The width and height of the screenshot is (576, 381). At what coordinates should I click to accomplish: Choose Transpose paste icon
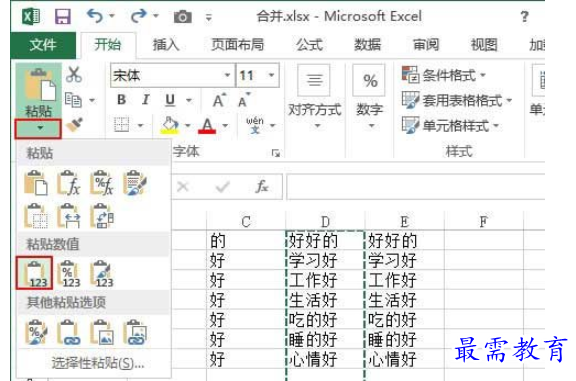click(102, 216)
